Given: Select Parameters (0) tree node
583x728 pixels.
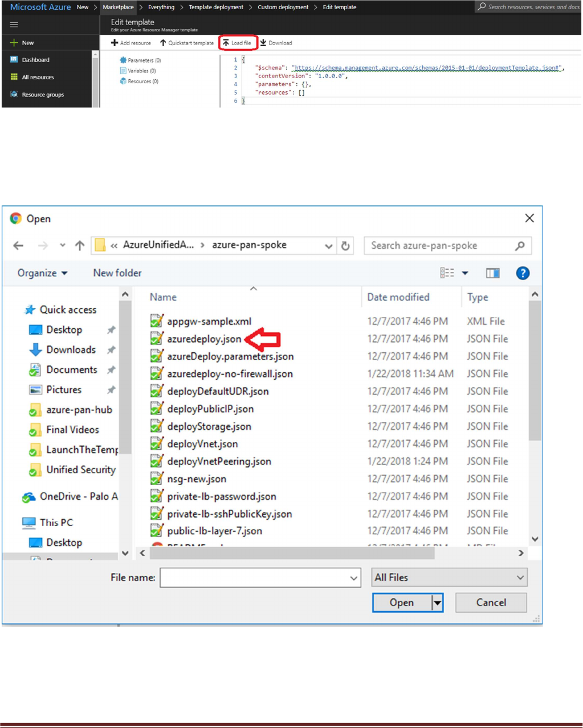Looking at the screenshot, I should 140,60.
